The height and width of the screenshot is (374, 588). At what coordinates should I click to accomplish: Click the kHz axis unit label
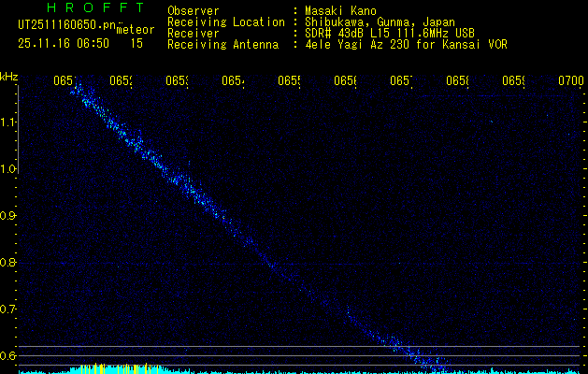(x=8, y=77)
